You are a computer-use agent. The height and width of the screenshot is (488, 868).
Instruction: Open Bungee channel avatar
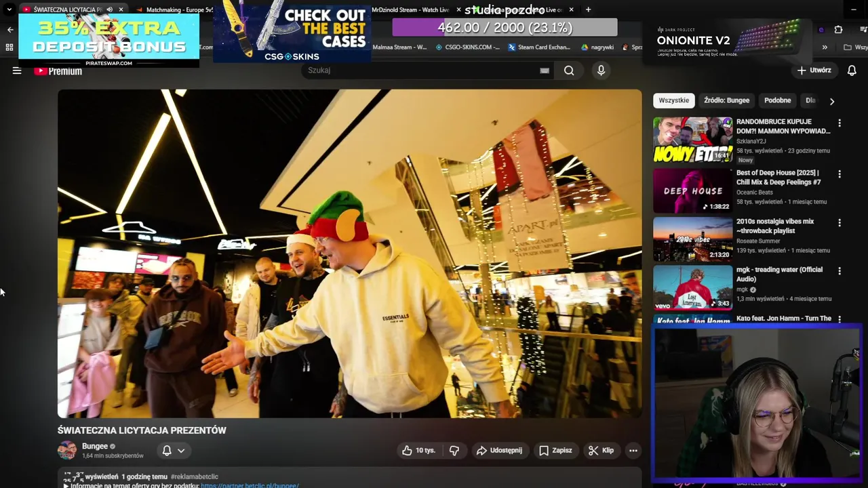(x=67, y=451)
